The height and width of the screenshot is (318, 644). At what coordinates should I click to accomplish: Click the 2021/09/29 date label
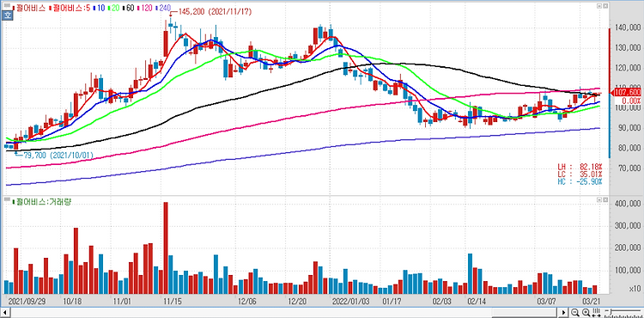coord(27,300)
